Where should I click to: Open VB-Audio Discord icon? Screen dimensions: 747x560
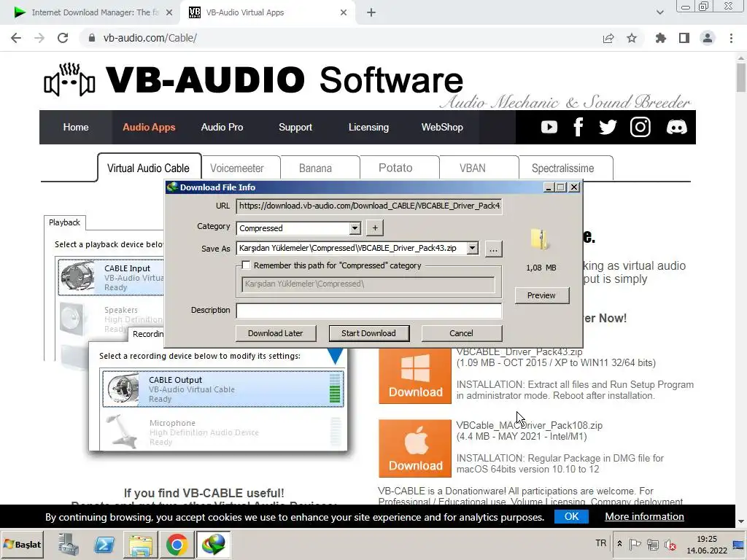click(x=676, y=127)
